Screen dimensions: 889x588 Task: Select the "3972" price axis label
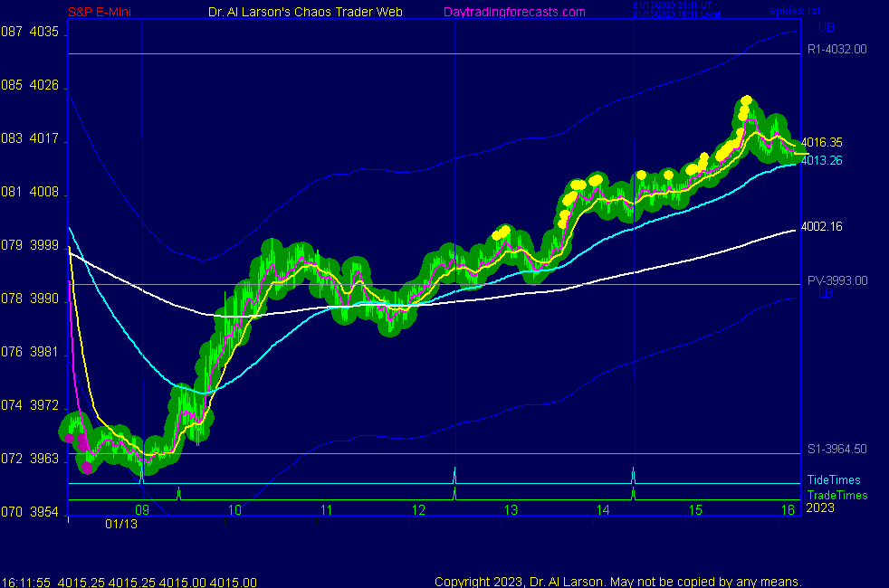pyautogui.click(x=44, y=405)
